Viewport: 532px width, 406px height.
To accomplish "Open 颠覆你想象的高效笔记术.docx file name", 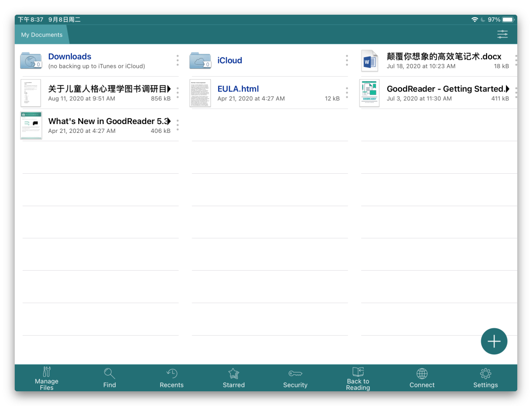I will [x=444, y=56].
